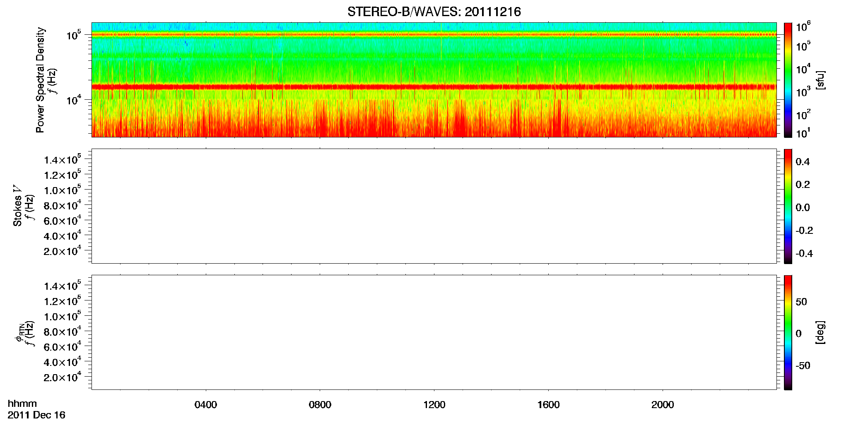The image size is (868, 447).
Task: Click the [deg] unit label
Action: click(x=820, y=332)
